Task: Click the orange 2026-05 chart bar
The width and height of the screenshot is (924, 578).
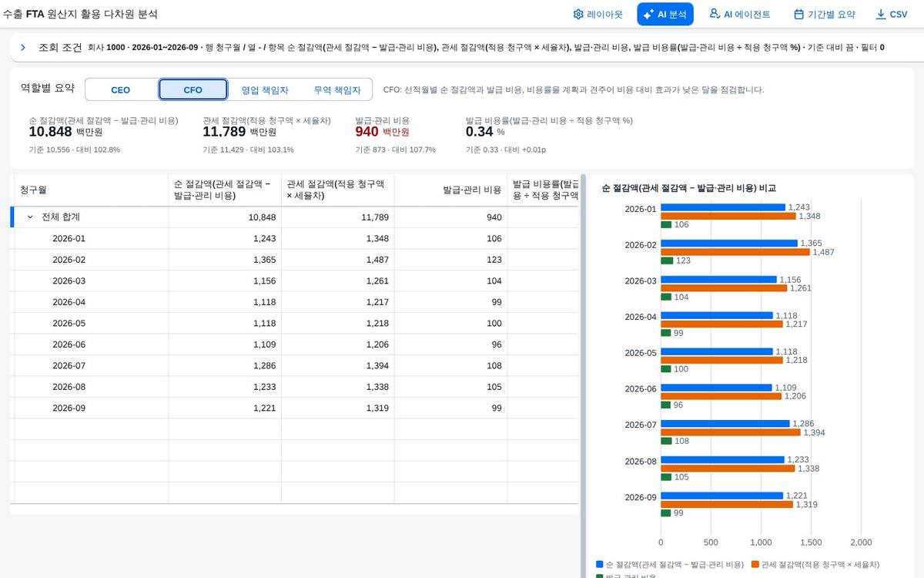Action: pos(721,360)
